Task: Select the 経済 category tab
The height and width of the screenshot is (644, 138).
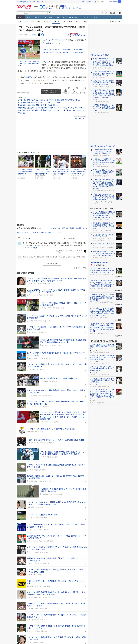Action: pyautogui.click(x=39, y=22)
